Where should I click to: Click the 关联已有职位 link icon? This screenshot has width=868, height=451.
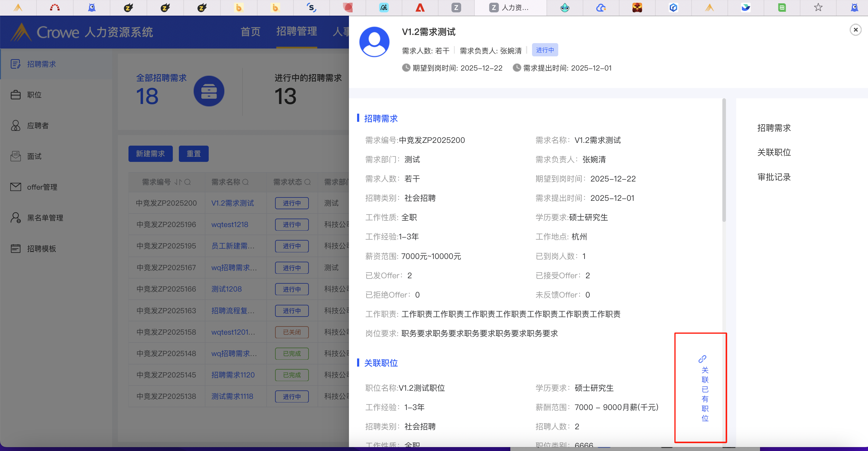pos(702,359)
